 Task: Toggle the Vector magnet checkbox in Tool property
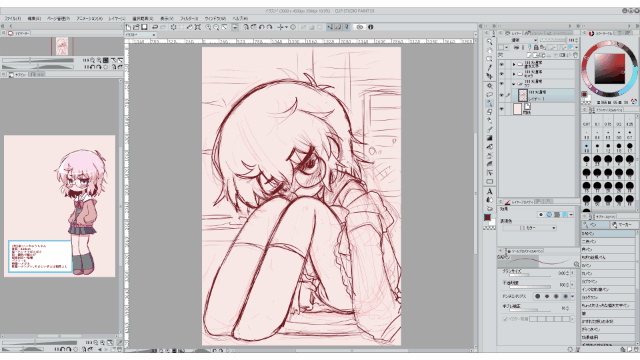pos(505,319)
